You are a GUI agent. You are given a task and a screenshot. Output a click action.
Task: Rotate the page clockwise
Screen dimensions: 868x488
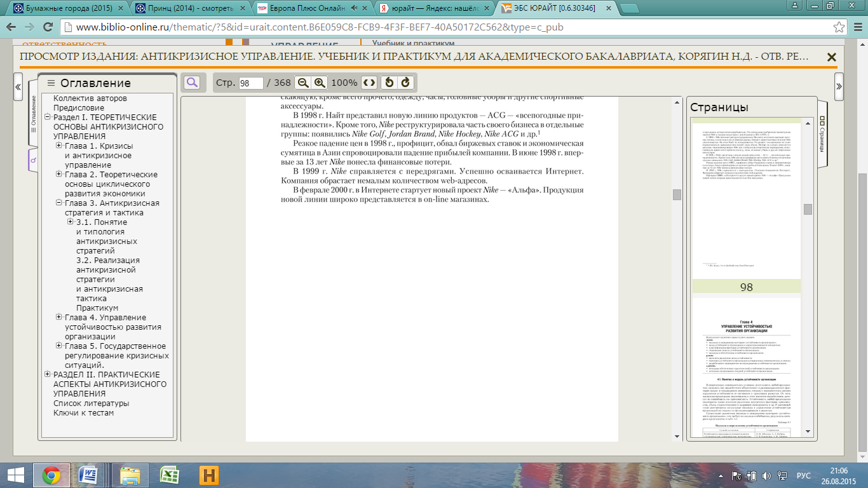coord(406,83)
